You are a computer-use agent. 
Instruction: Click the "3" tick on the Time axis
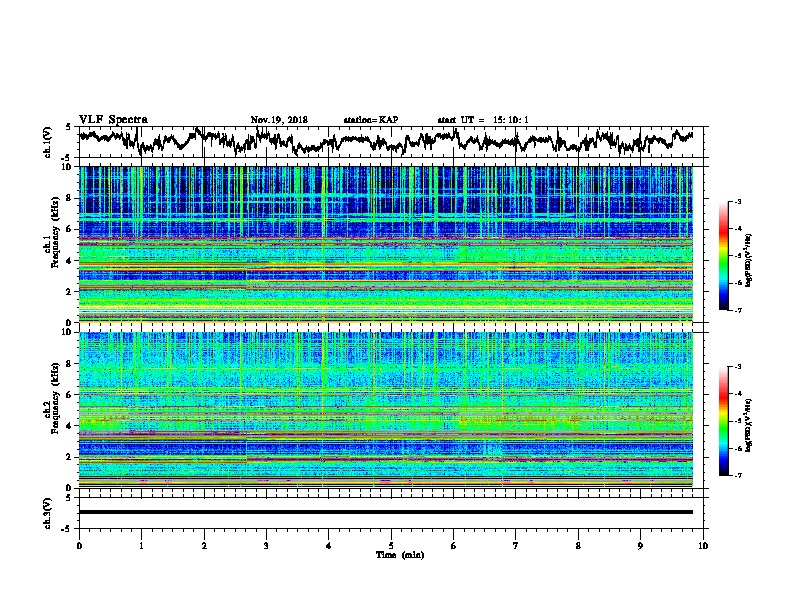pos(266,546)
